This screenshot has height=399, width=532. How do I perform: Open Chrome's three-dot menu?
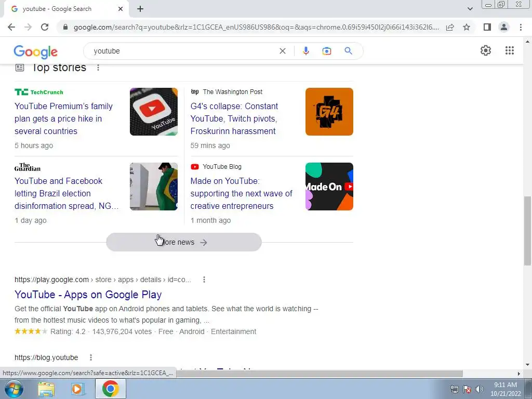(x=521, y=27)
